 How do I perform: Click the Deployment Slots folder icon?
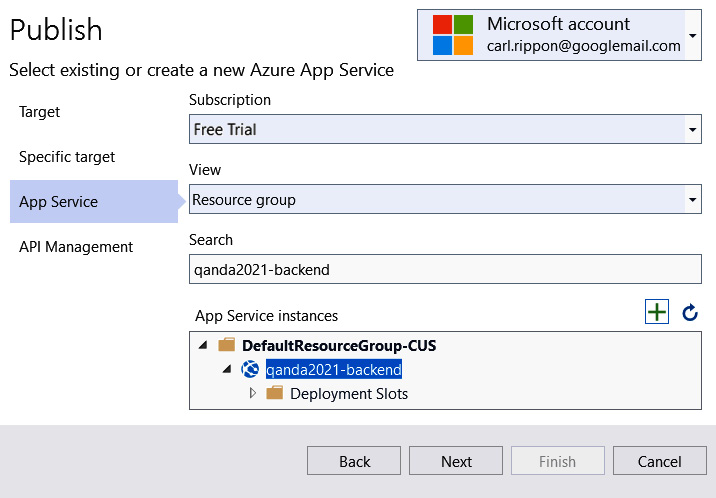pos(274,393)
